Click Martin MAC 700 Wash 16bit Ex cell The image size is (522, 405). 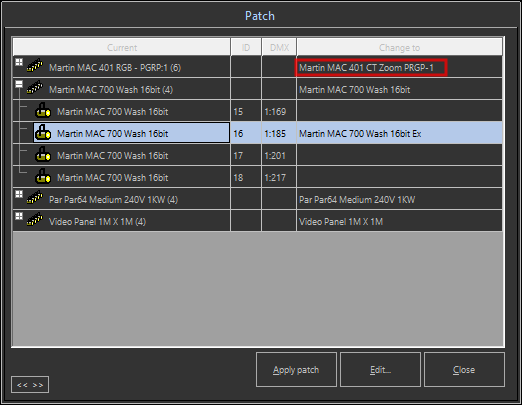tap(399, 133)
